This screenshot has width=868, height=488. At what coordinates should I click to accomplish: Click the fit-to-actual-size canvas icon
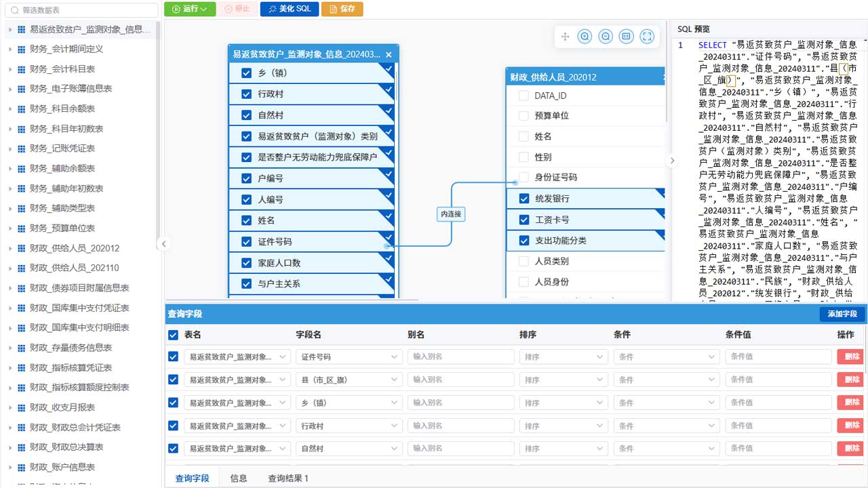627,37
